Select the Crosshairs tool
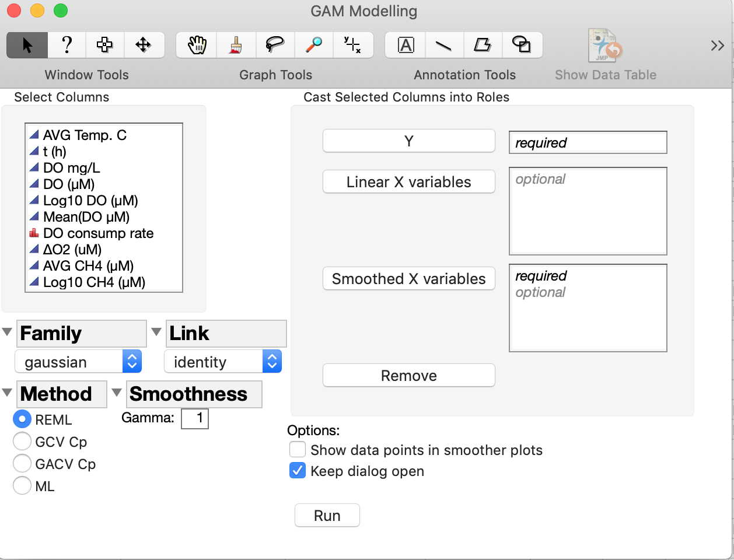734x560 pixels. coord(353,45)
